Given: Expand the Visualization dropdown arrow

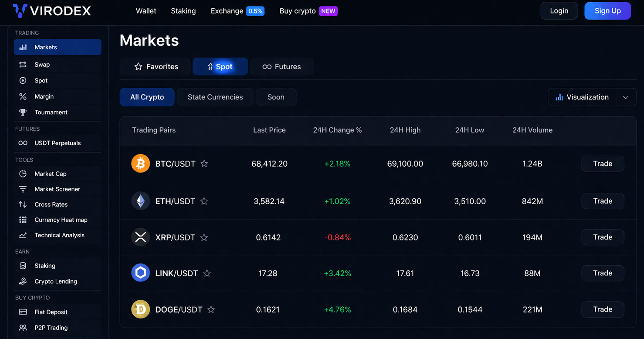Looking at the screenshot, I should click(626, 97).
